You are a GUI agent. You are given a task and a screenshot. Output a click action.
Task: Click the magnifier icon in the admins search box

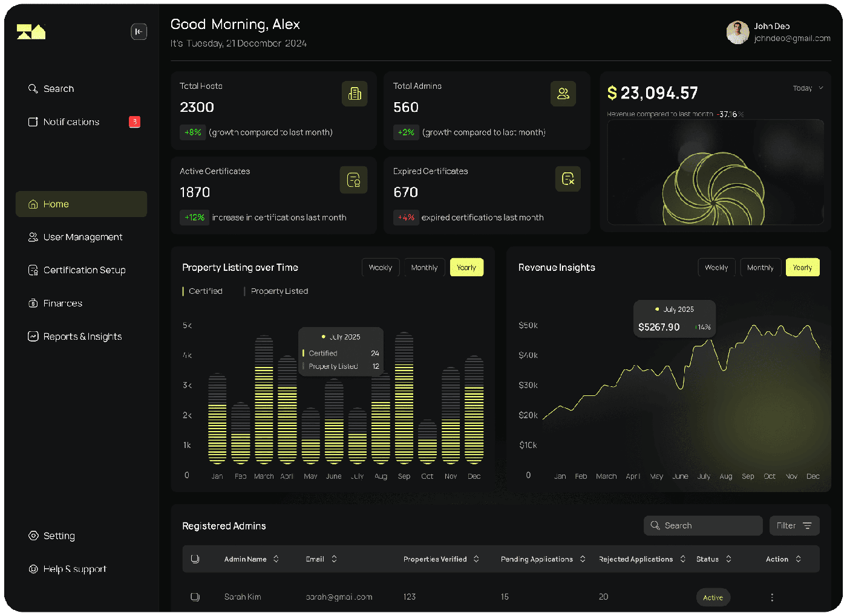click(655, 526)
